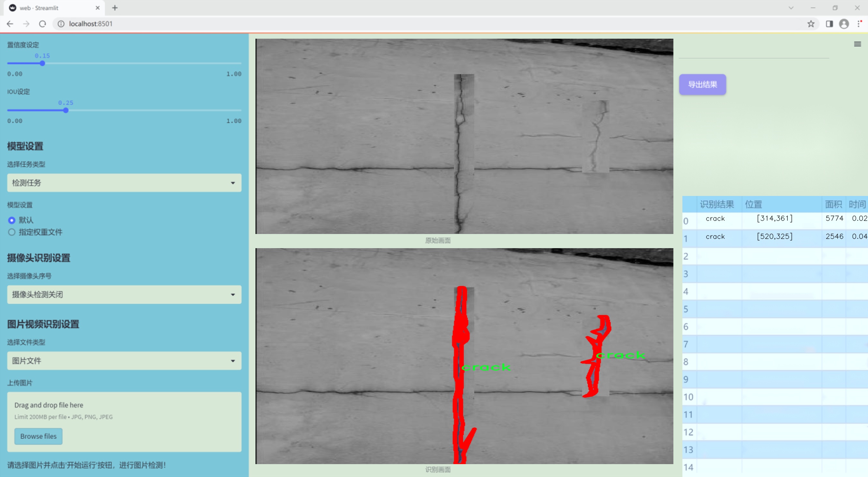
Task: Expand the 检测任务 task type dropdown
Action: coord(124,183)
